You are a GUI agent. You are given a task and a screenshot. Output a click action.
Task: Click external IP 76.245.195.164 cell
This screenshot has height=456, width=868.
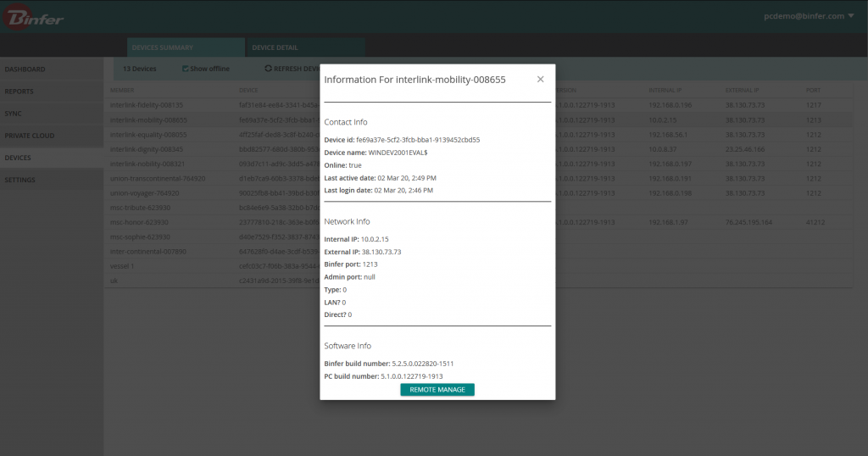[748, 222]
